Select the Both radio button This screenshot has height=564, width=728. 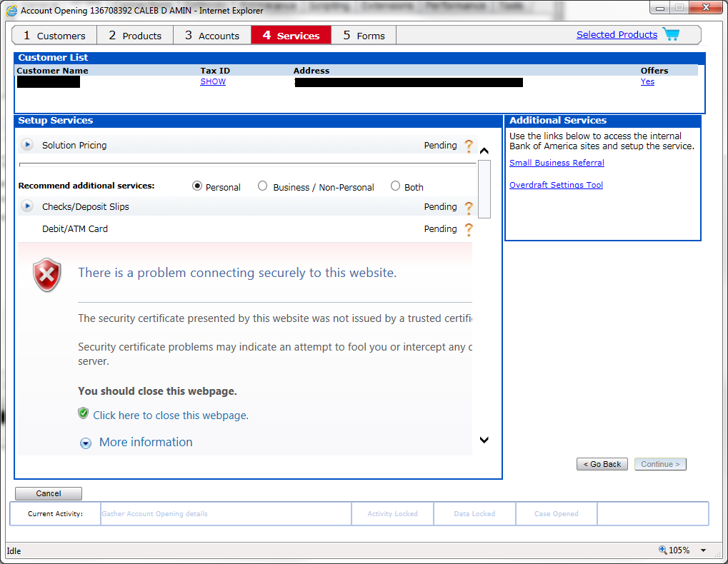395,186
